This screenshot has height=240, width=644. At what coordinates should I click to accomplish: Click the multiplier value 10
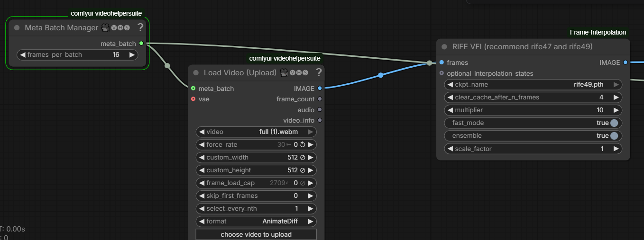pos(600,110)
